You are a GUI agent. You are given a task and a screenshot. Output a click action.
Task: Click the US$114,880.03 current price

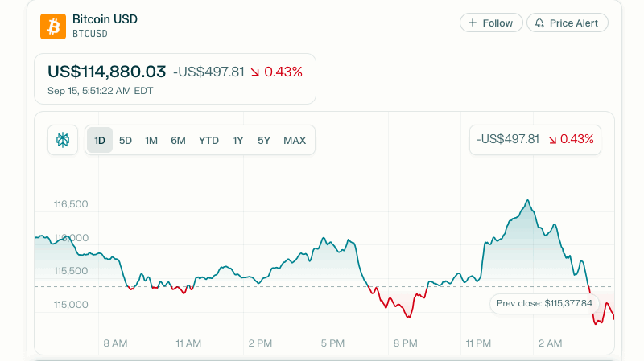tap(107, 72)
